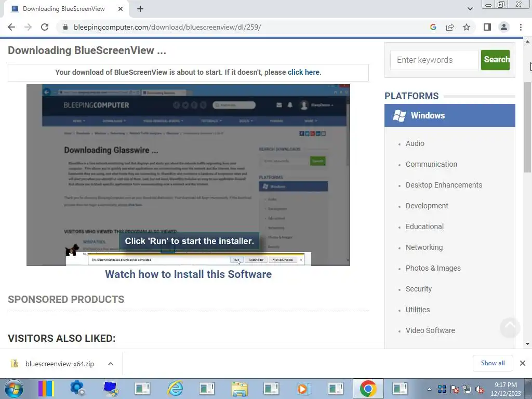The image size is (532, 399).
Task: Open the Desktop Enhancements category
Action: click(x=444, y=185)
